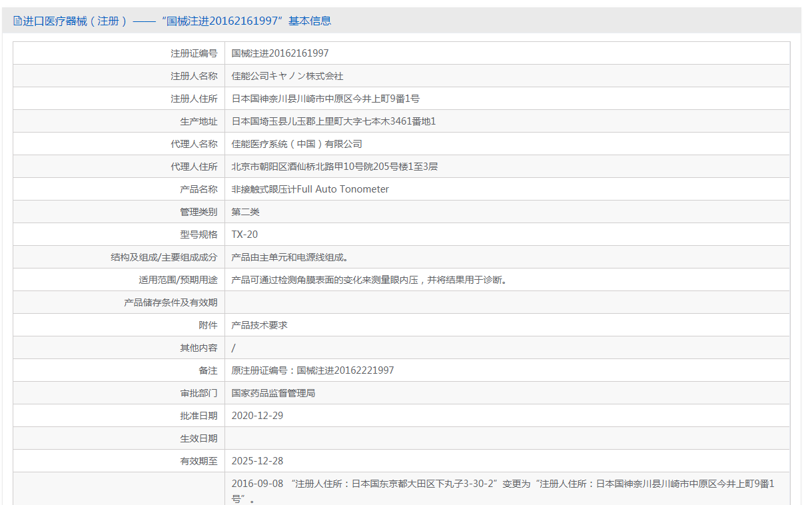Select approval date 2020-12-29
This screenshot has height=505, width=812.
(x=258, y=416)
